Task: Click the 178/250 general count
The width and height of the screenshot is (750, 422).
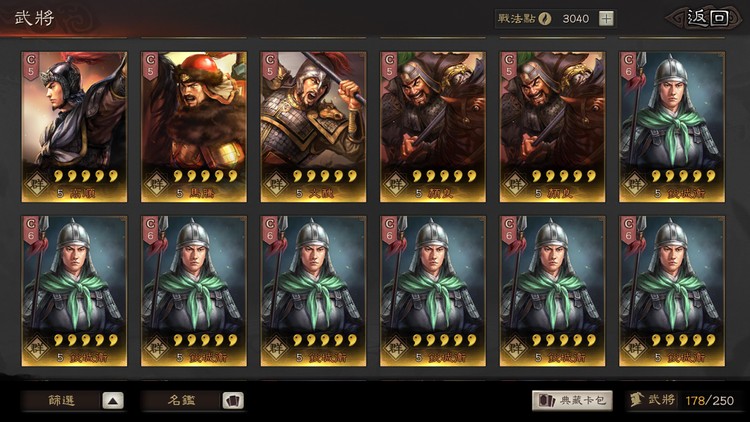Action: (x=710, y=400)
